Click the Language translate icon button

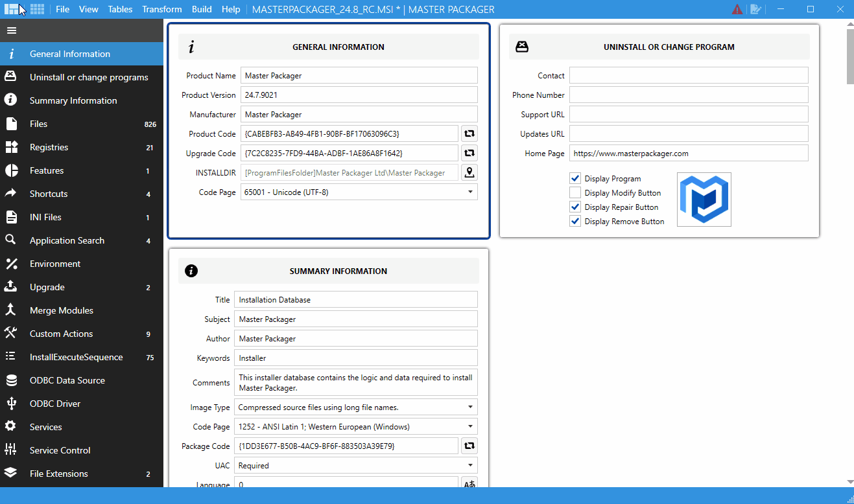(x=469, y=483)
